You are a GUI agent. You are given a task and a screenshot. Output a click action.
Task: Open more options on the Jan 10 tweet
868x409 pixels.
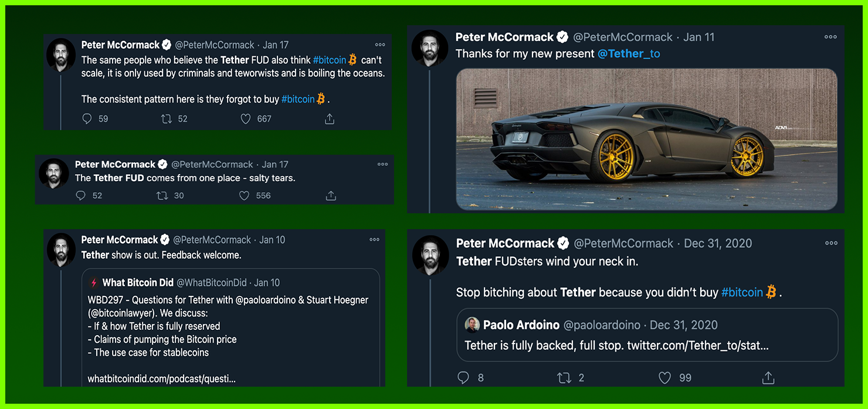click(374, 240)
